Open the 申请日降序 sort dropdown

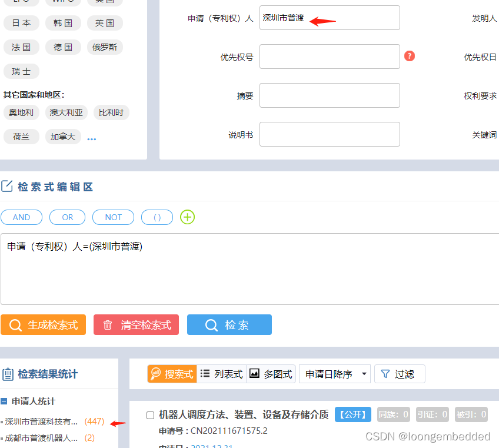tap(335, 374)
